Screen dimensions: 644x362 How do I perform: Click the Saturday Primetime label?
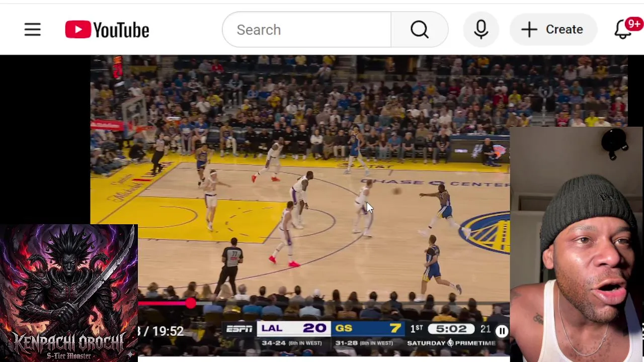pos(451,343)
